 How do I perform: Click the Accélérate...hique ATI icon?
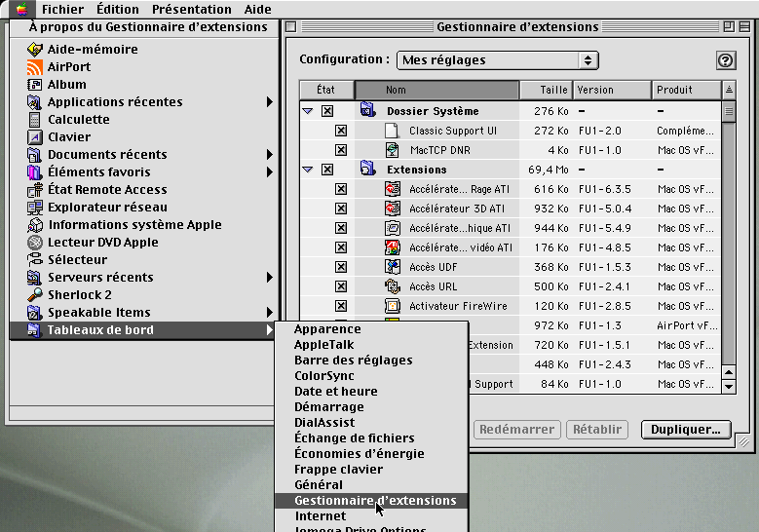tap(392, 228)
